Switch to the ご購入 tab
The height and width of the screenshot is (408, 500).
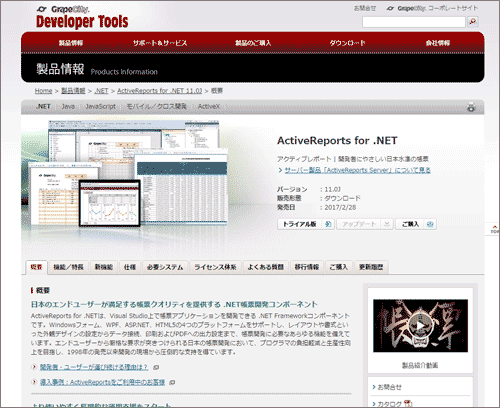coord(339,267)
